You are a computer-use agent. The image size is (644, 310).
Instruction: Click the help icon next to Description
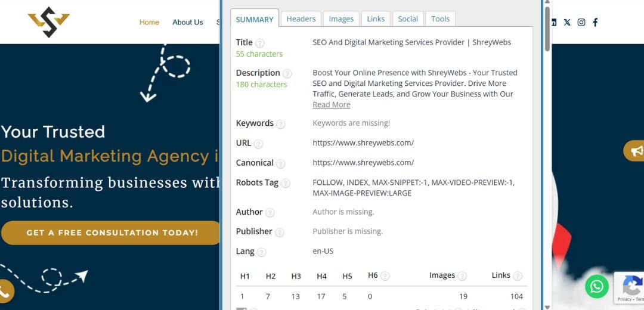pyautogui.click(x=287, y=73)
